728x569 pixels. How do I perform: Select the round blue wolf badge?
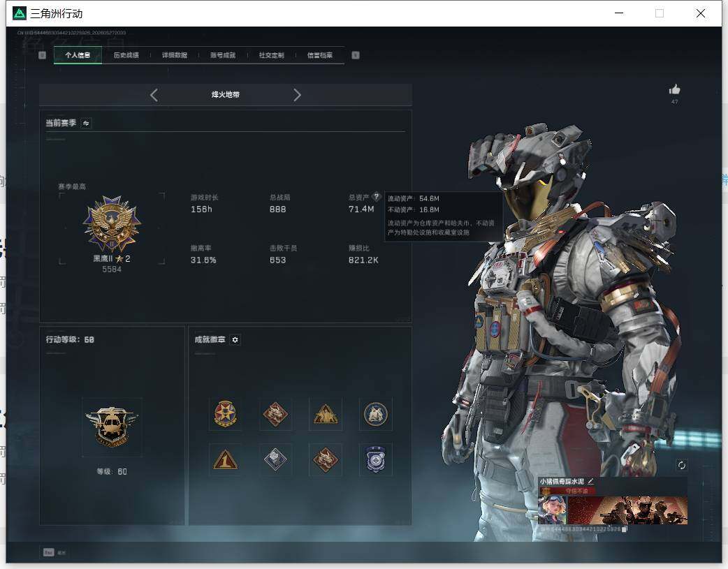pyautogui.click(x=376, y=414)
